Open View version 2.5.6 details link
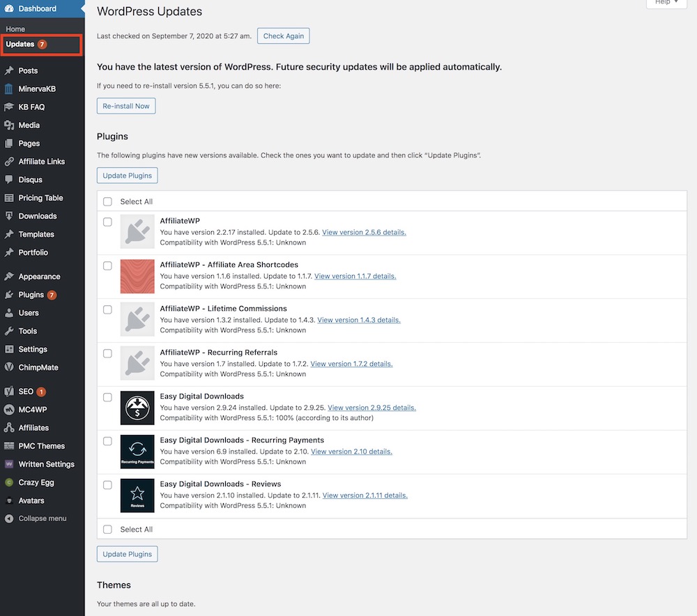The height and width of the screenshot is (616, 697). (364, 232)
